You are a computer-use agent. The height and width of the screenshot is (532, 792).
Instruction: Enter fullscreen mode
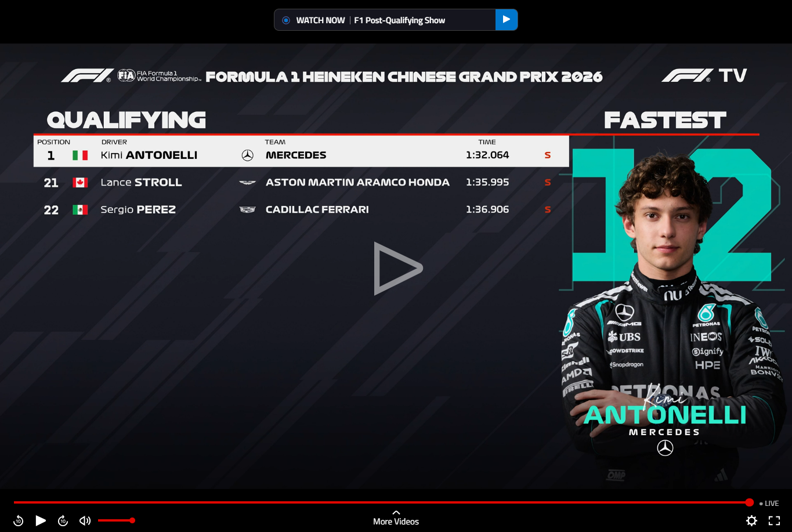click(774, 520)
